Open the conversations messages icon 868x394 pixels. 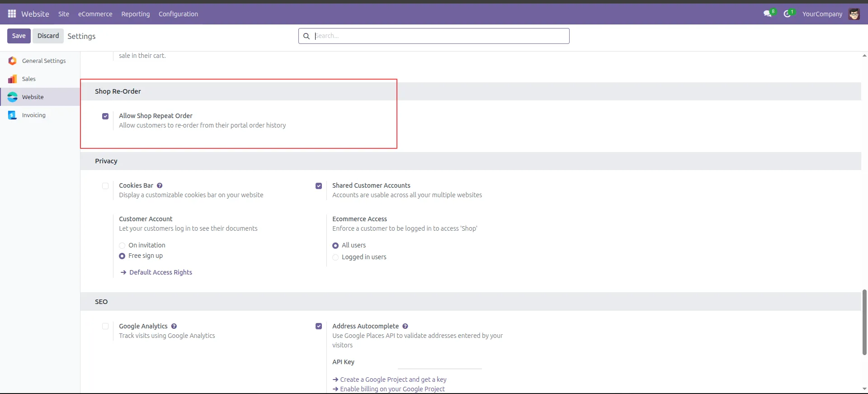click(767, 14)
